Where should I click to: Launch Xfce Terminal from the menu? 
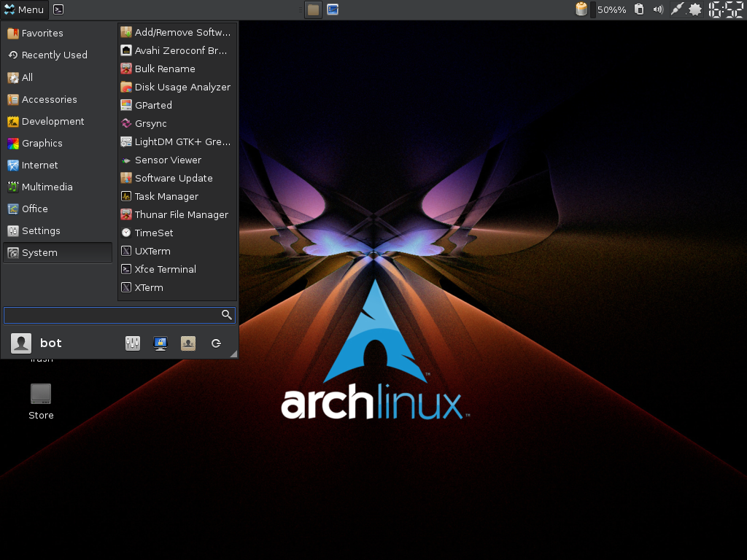click(x=177, y=270)
